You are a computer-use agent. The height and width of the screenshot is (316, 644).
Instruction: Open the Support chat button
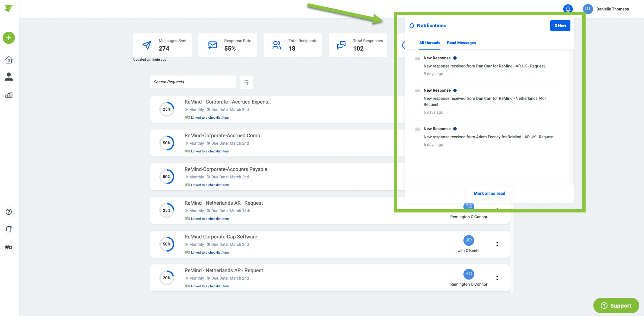click(x=616, y=306)
